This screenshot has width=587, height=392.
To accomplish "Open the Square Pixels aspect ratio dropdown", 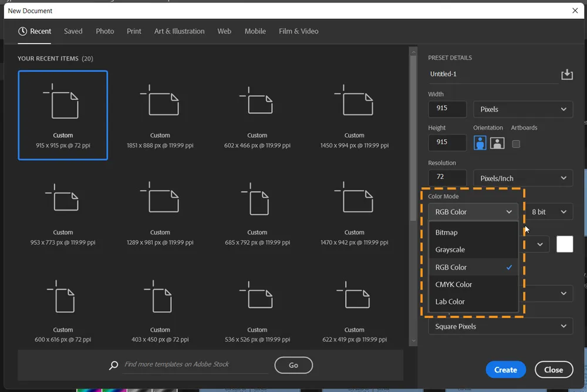I will point(500,326).
